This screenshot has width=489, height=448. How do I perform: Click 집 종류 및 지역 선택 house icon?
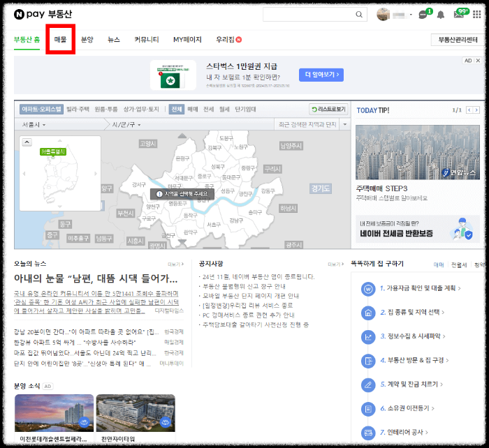click(x=368, y=313)
